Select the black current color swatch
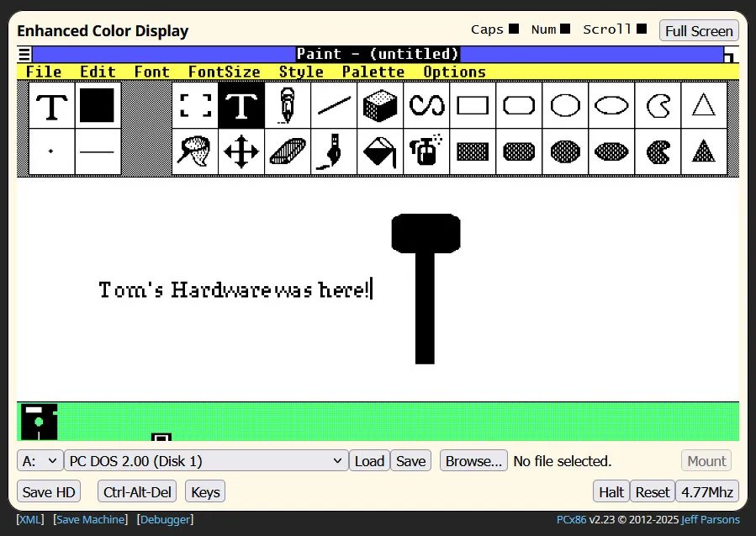 coord(98,105)
